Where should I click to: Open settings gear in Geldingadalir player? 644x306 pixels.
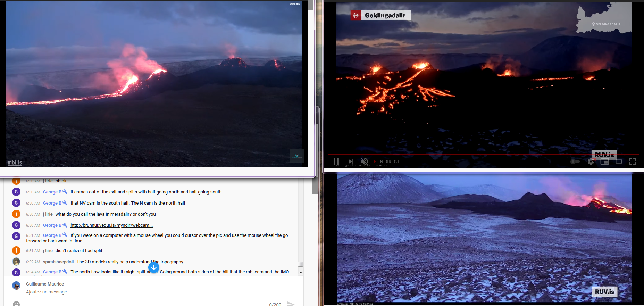591,162
